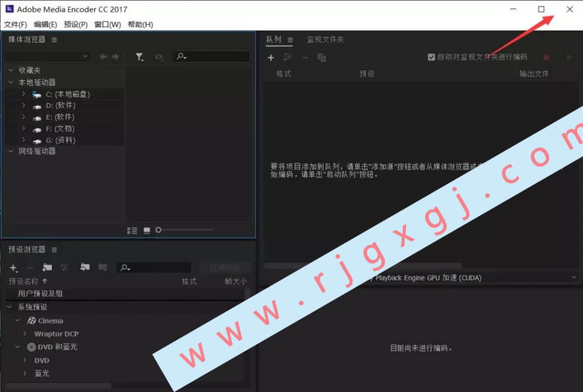Screen dimensions: 583x392
Task: Go forward in media browser history
Action: click(x=115, y=56)
